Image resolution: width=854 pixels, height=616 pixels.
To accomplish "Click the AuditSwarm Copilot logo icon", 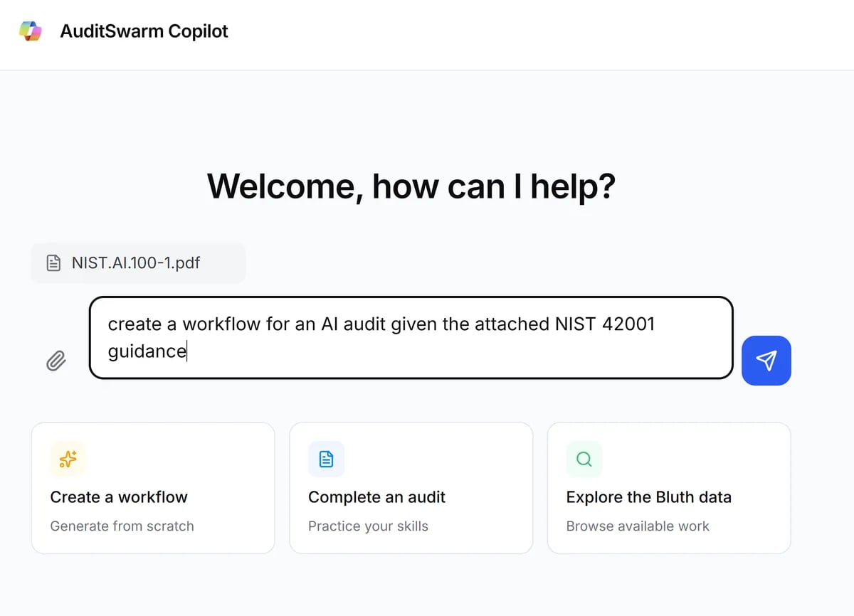I will click(x=30, y=31).
